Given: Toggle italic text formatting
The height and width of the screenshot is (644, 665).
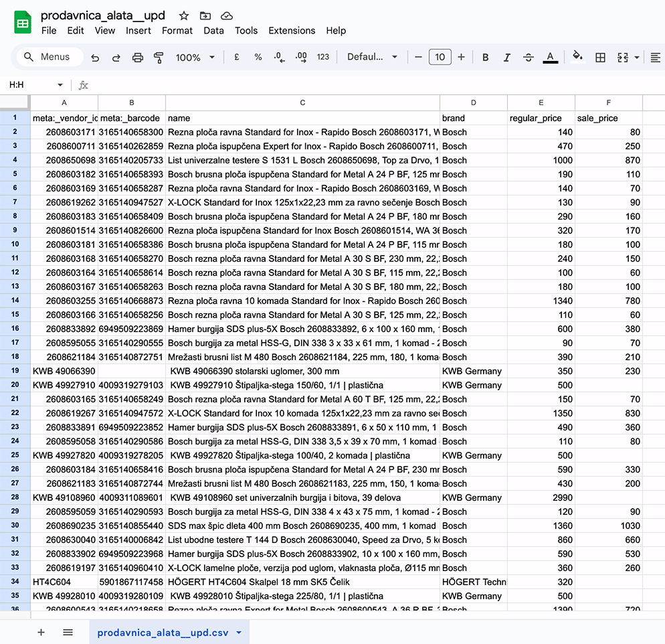Looking at the screenshot, I should 506,58.
